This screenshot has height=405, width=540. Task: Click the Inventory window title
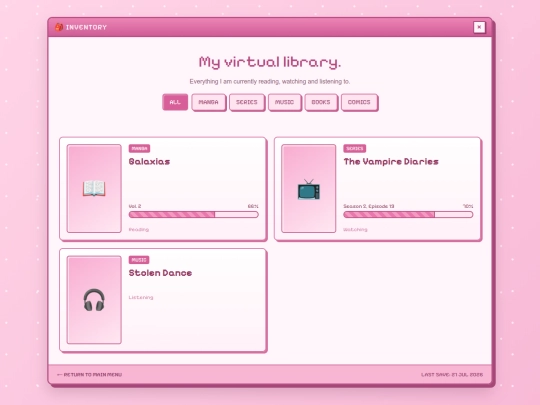click(86, 27)
